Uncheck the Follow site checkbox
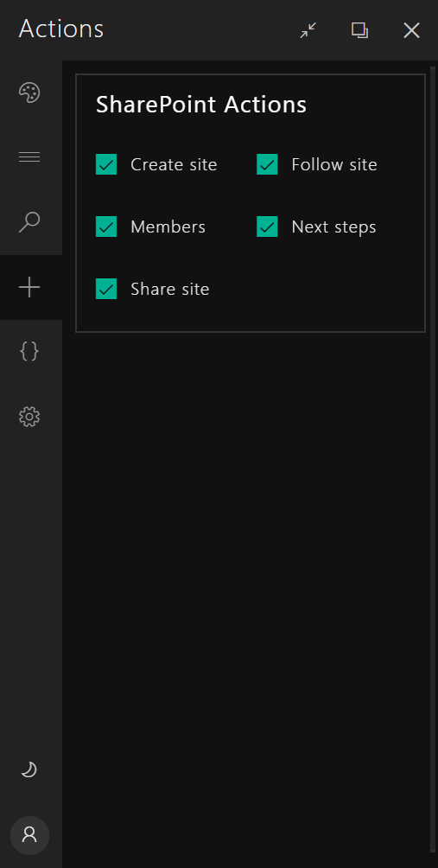This screenshot has height=868, width=438. (267, 164)
